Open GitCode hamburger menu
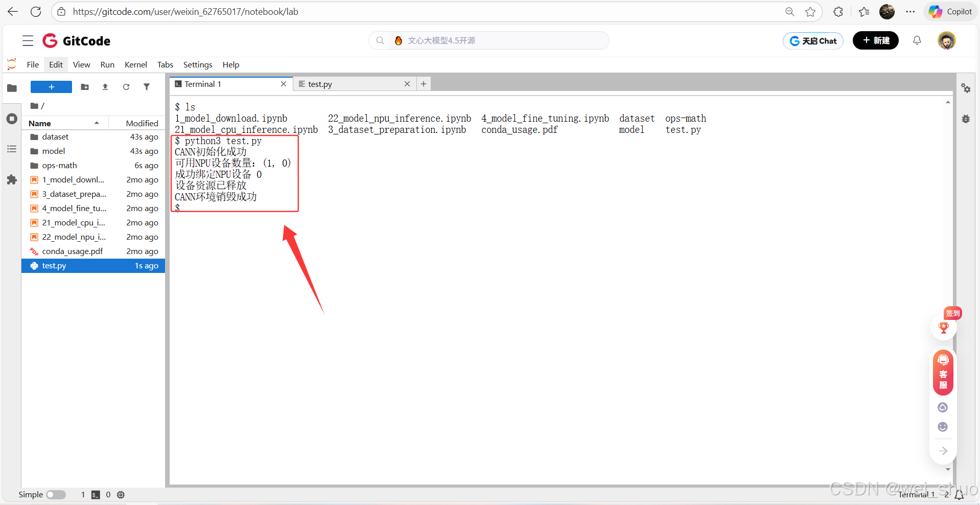Viewport: 980px width, 505px height. [28, 40]
